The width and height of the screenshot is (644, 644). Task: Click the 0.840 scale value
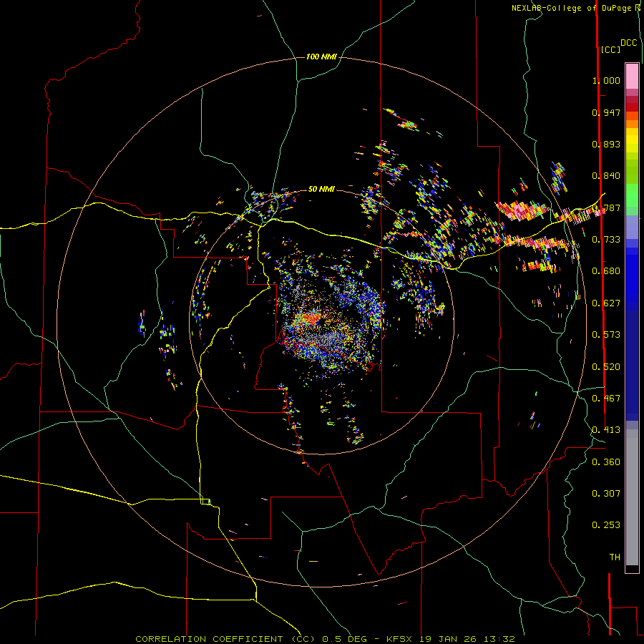tap(606, 176)
